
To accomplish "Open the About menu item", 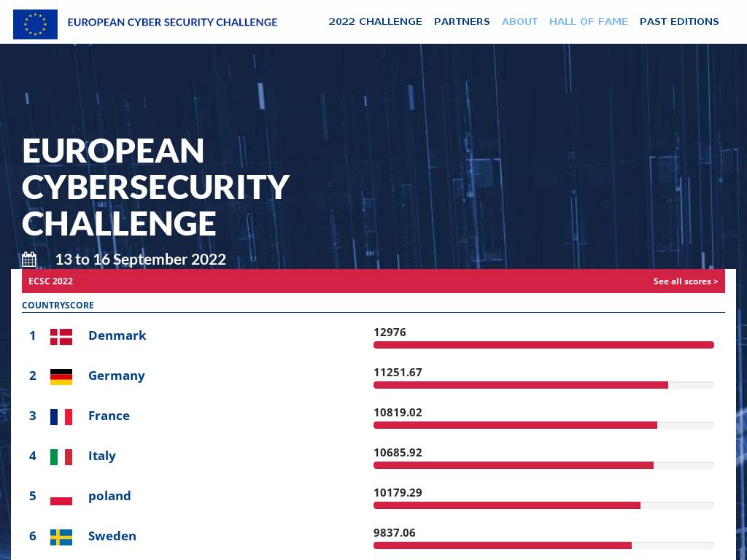I will point(519,22).
